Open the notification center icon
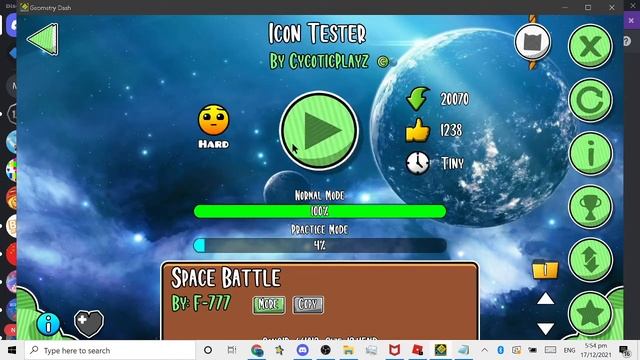Screen dimensions: 640x360 [625, 350]
